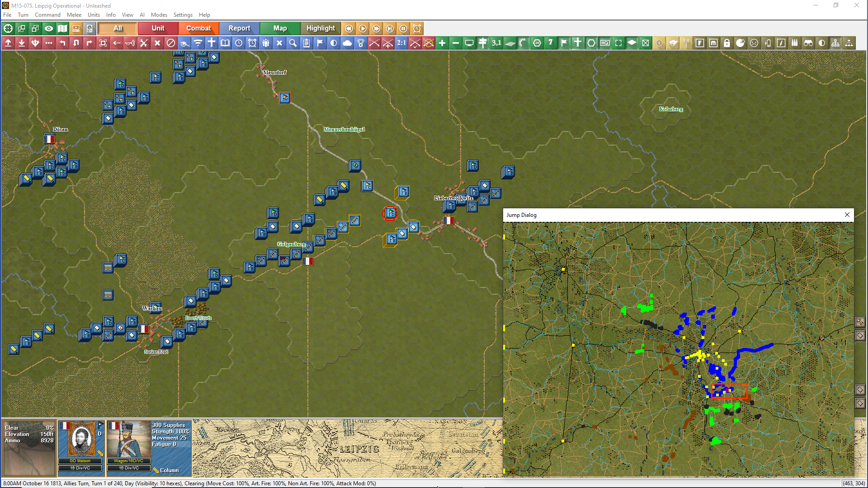Click the weather cloud icon

pyautogui.click(x=347, y=43)
